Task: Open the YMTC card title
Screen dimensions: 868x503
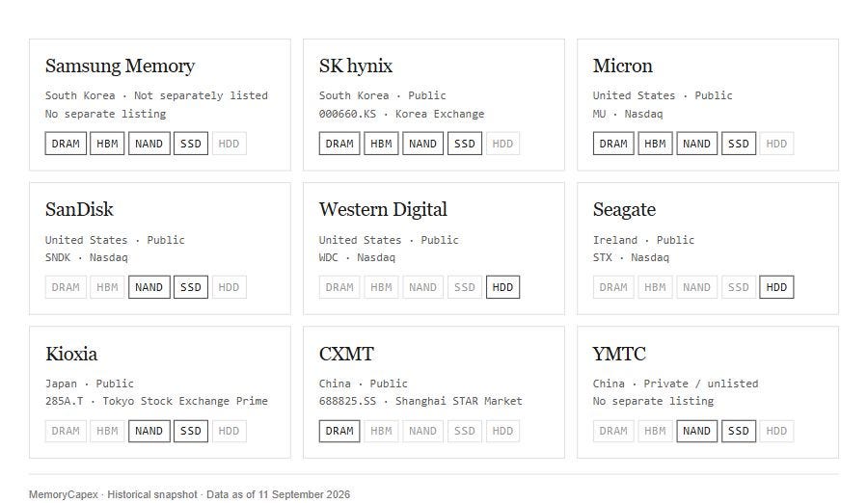Action: (619, 354)
